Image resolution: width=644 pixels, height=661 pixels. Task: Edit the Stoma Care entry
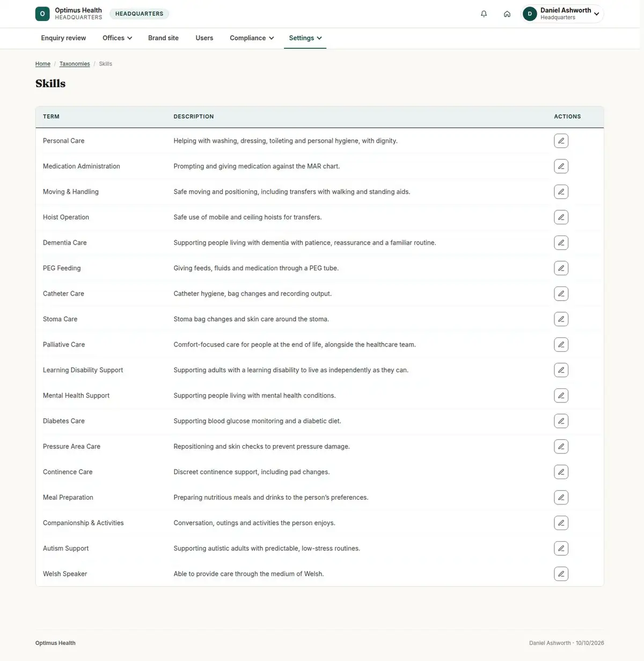tap(561, 319)
